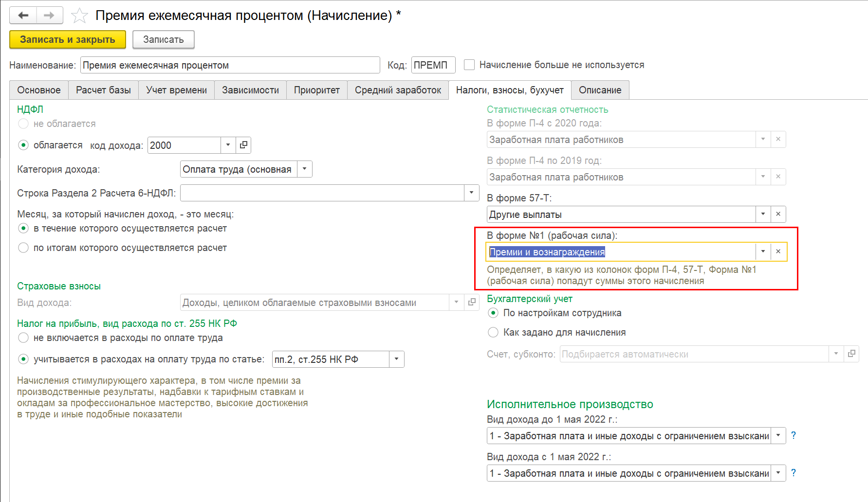The image size is (868, 502).
Task: Check 'Начисление больше не используется' checkbox
Action: coord(469,65)
